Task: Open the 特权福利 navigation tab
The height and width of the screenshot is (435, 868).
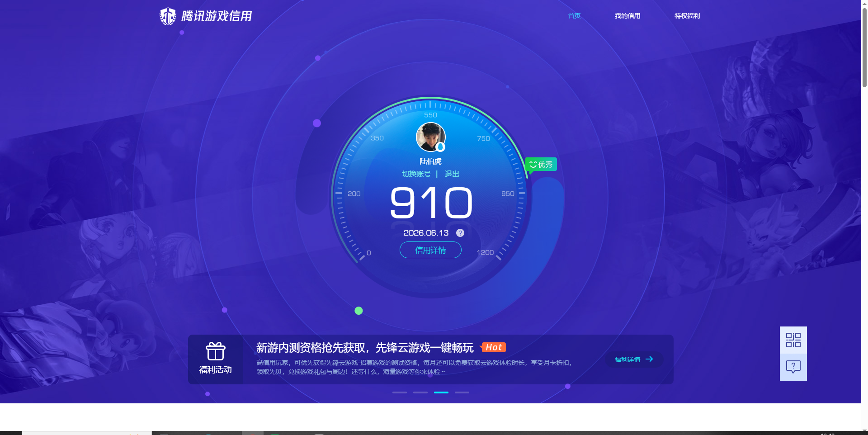Action: (687, 16)
